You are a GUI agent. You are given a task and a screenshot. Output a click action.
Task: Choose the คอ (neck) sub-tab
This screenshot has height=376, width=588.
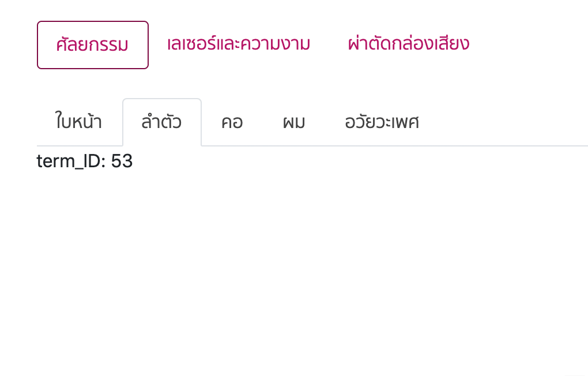click(x=232, y=122)
